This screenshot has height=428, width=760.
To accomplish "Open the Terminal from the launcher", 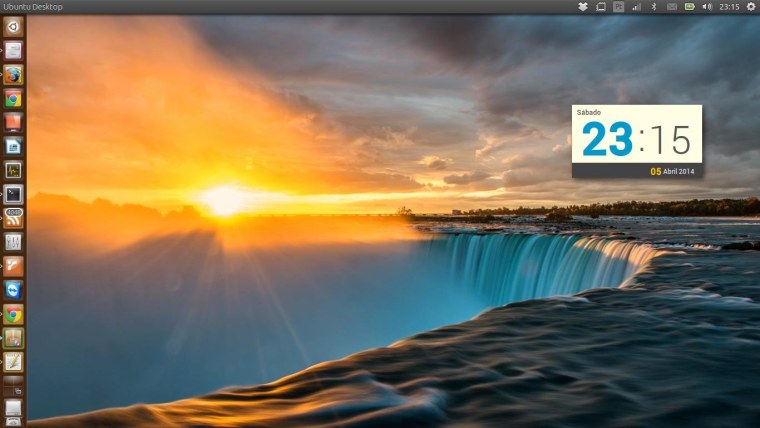I will 13,194.
